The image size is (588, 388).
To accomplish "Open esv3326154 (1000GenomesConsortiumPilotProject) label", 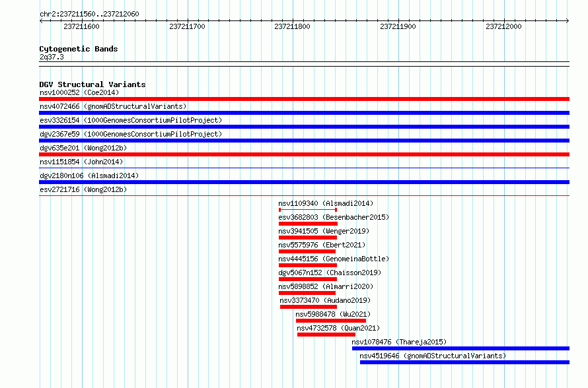I will (x=131, y=120).
